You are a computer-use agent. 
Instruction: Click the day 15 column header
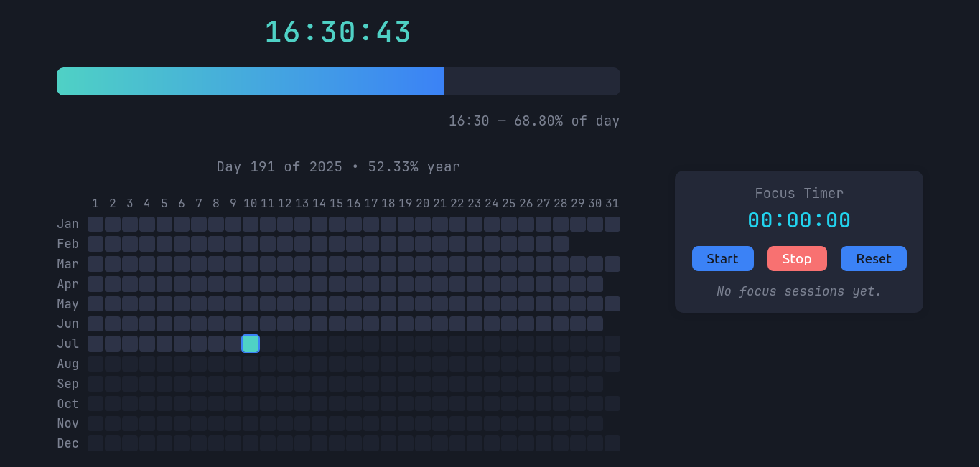[337, 204]
